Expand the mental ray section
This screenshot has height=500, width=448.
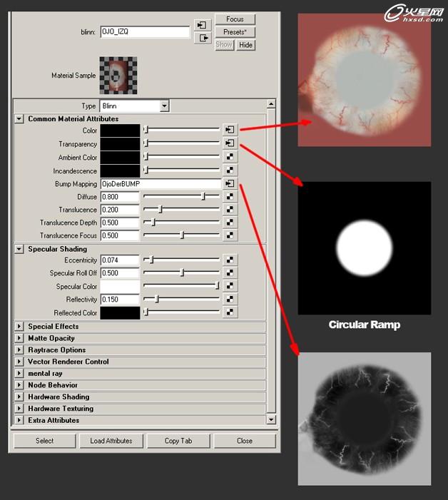pyautogui.click(x=19, y=374)
